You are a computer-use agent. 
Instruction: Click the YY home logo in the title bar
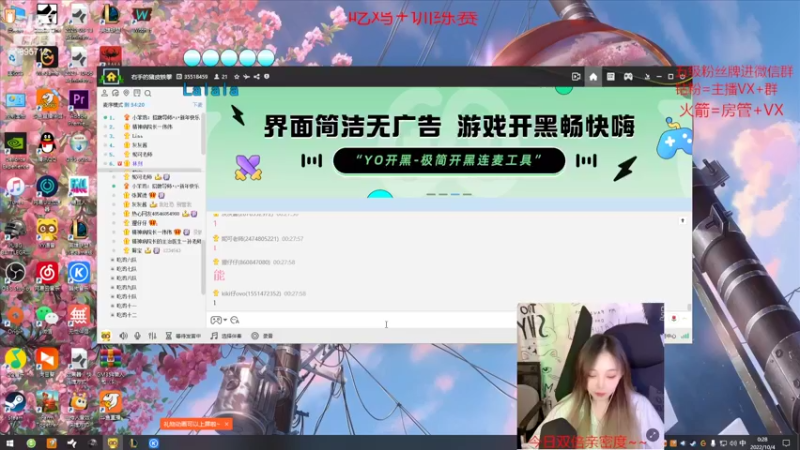click(x=111, y=77)
